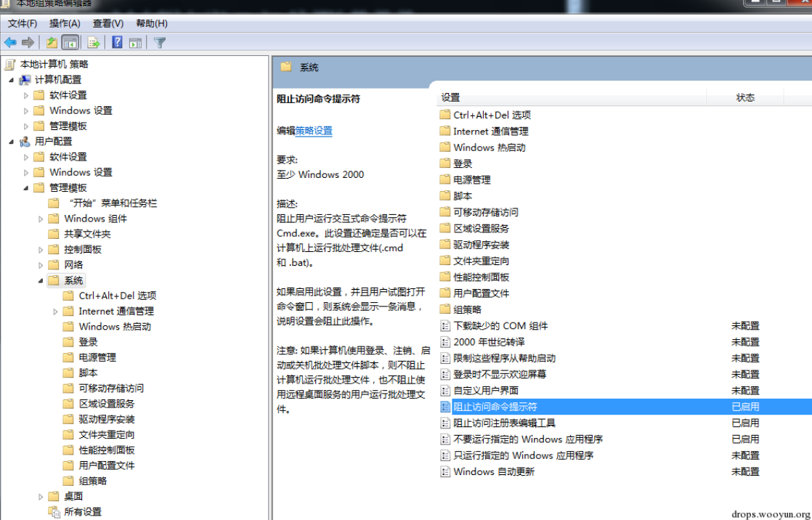The width and height of the screenshot is (812, 520).
Task: Click the 策略设置 link
Action: coord(314,131)
